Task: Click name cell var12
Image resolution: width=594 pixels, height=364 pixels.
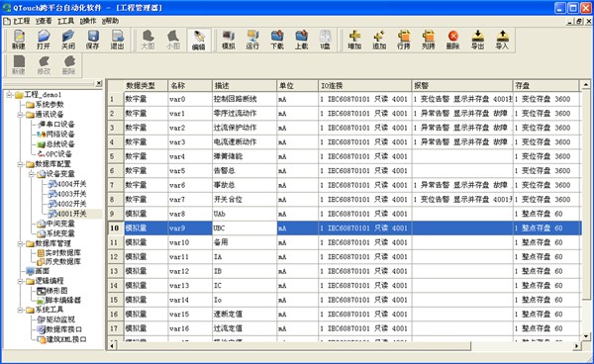Action: 190,271
